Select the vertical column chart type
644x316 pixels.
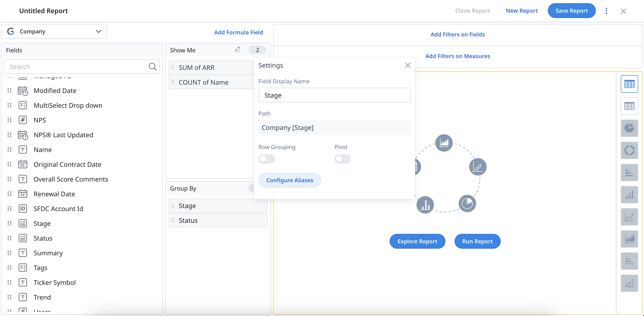629,195
